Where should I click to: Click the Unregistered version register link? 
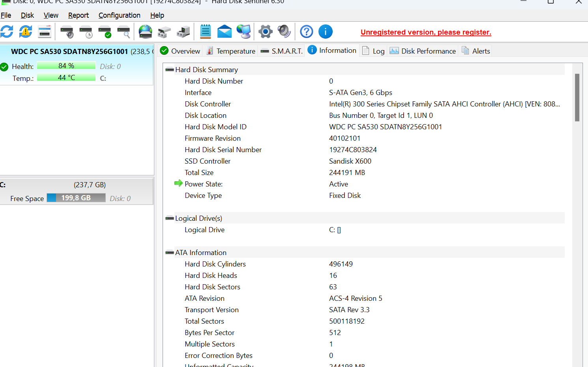tap(425, 32)
